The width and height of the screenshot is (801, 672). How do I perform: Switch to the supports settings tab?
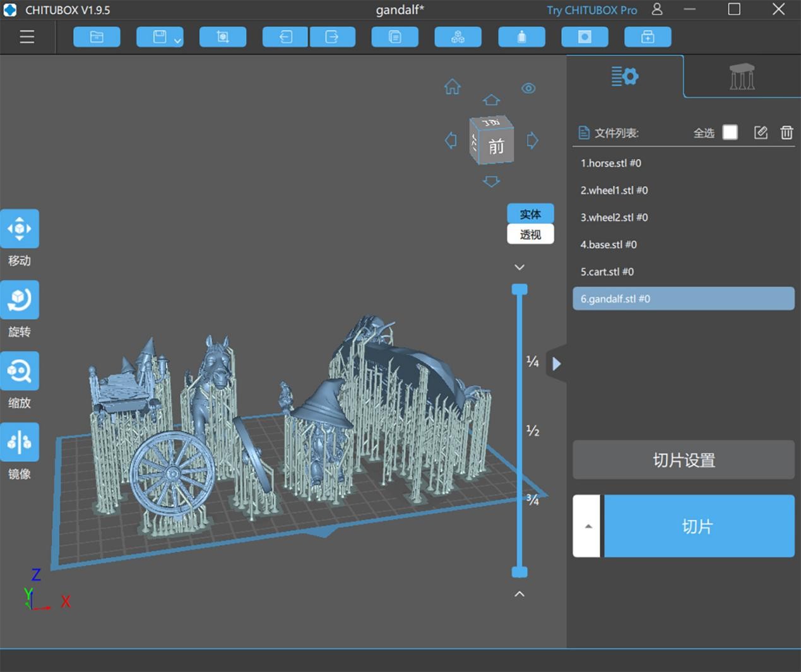[742, 77]
